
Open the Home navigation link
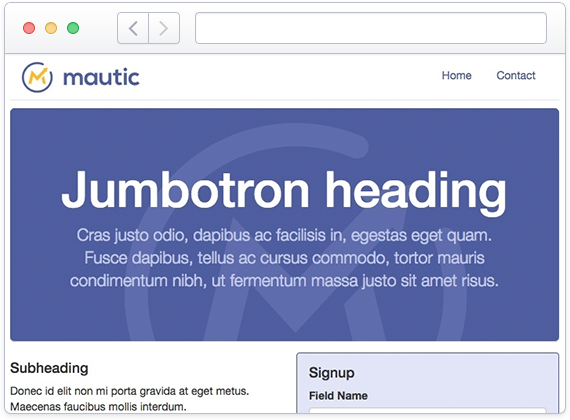tap(457, 75)
